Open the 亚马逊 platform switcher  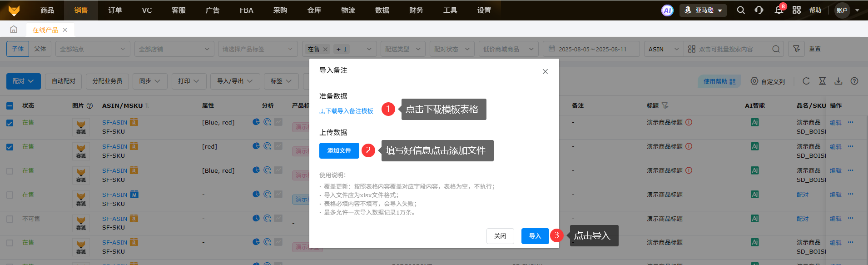point(703,10)
